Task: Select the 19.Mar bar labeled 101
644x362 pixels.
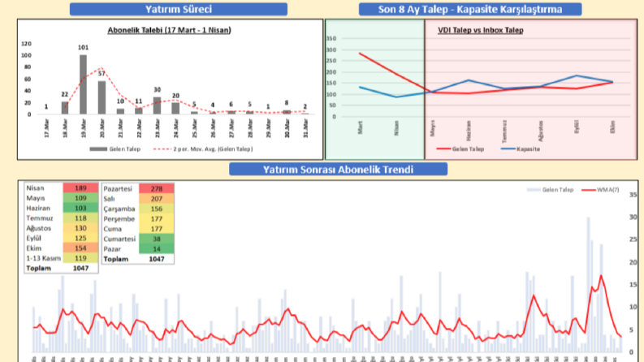Action: [83, 84]
